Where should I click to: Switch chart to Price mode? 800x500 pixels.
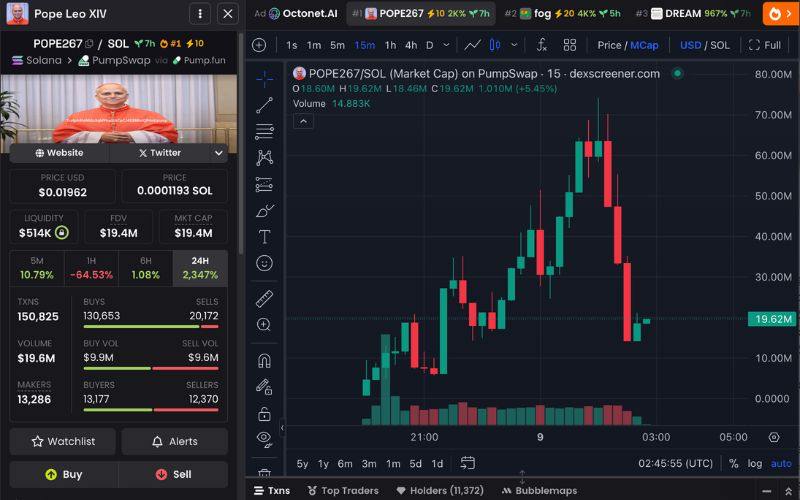click(609, 45)
